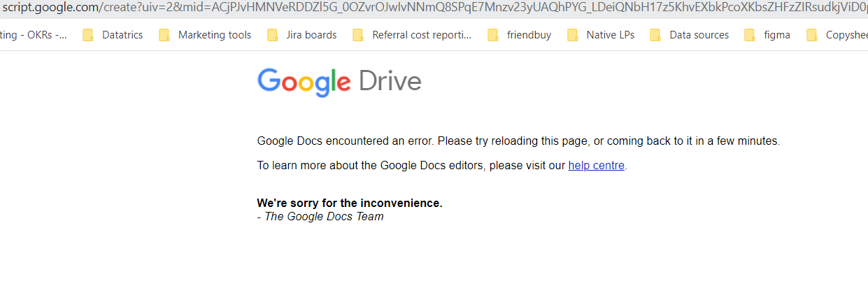Select the OKRs bookmark at far left

tap(34, 35)
